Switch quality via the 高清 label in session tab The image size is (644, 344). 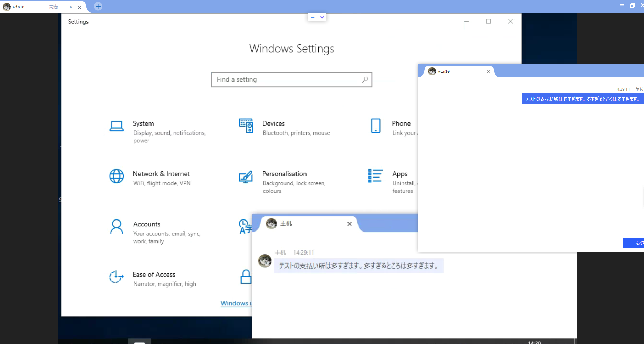pos(53,7)
